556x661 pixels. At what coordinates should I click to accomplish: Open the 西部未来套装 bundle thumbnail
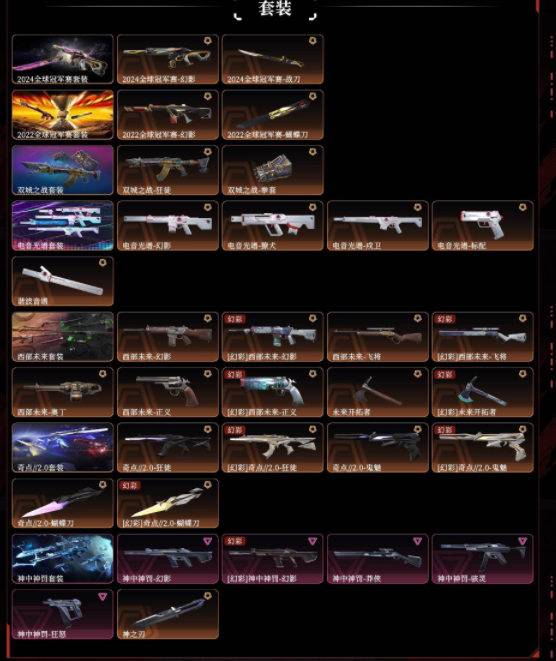click(x=63, y=337)
